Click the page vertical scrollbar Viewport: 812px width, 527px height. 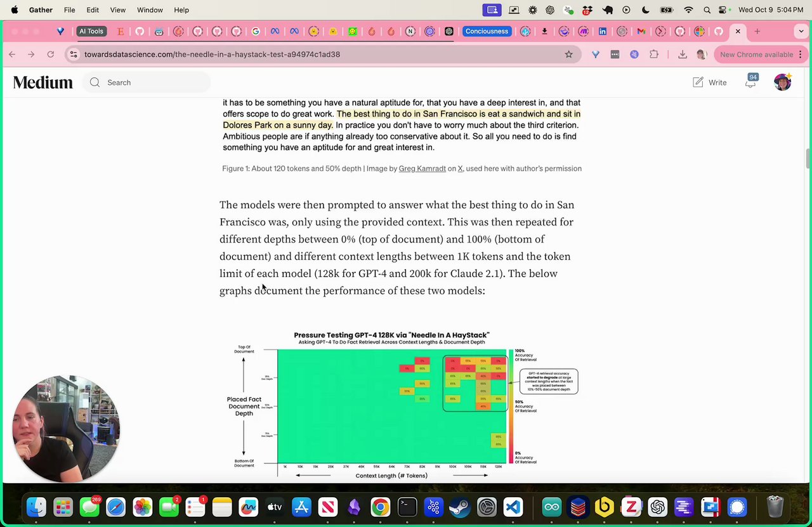[x=808, y=159]
